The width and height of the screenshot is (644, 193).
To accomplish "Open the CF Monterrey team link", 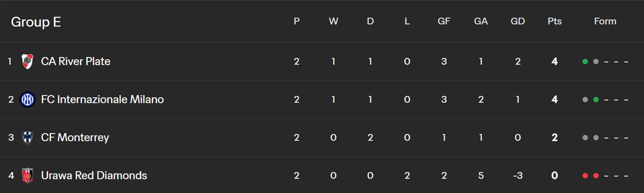I will [x=75, y=137].
